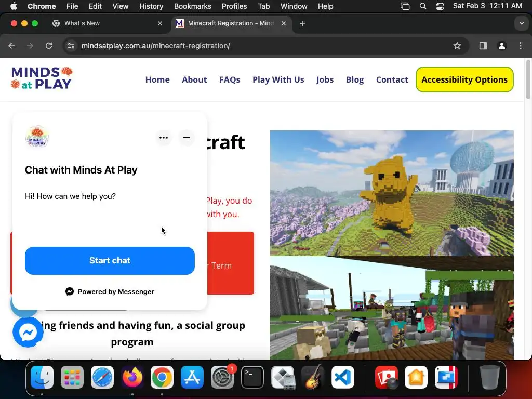Viewport: 532px width, 399px height.
Task: Go to the Home page link
Action: (x=157, y=79)
